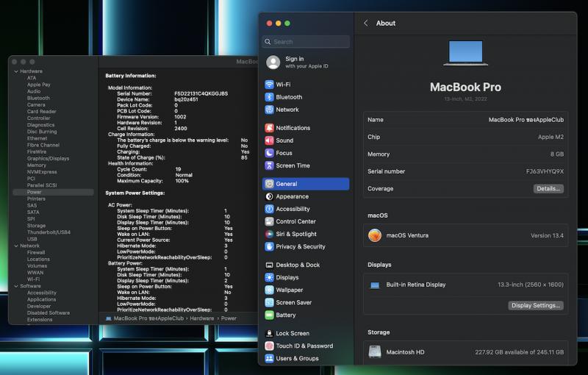
Task: Click the Coverage Details button
Action: [x=548, y=189]
